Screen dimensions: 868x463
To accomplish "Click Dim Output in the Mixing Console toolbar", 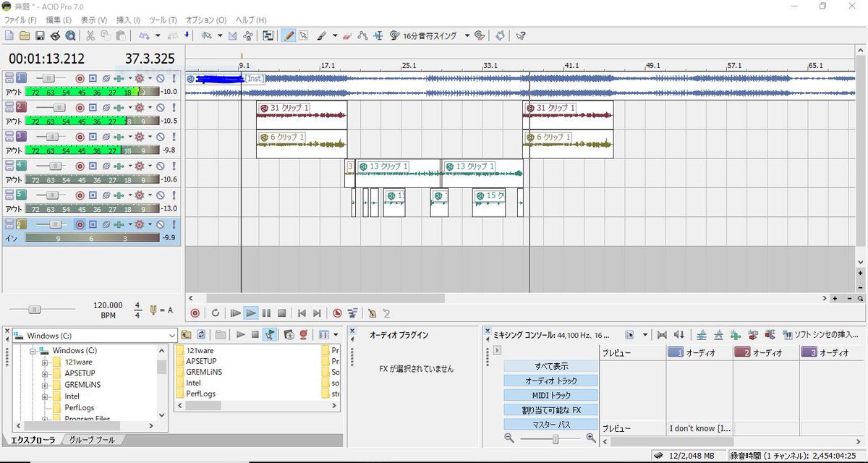I will 678,335.
